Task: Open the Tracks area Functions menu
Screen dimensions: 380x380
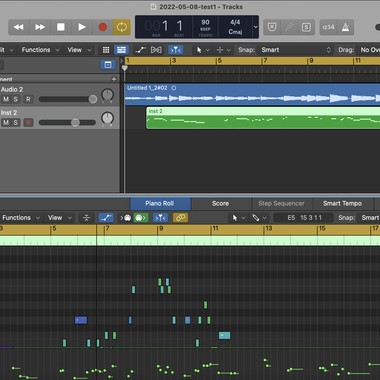Action: tap(40, 50)
